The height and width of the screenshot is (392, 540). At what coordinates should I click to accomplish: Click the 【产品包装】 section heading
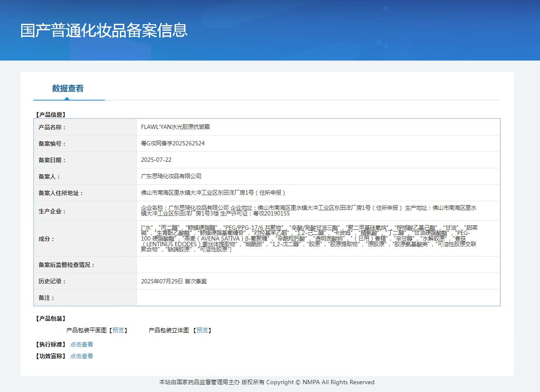[50, 318]
